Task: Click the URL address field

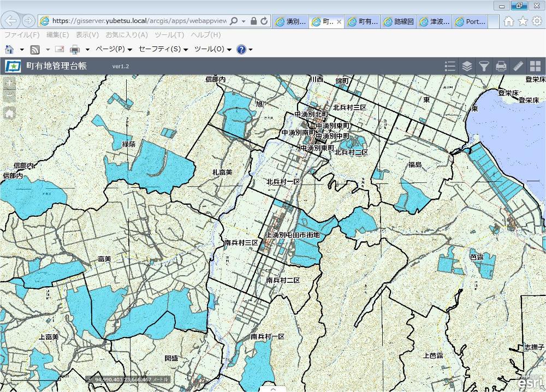Action: [x=136, y=21]
